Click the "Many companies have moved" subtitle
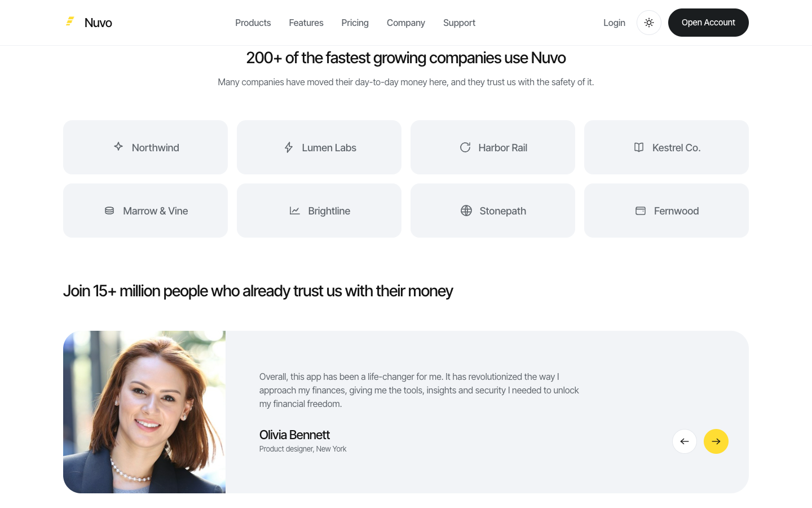The height and width of the screenshot is (508, 812). 406,82
